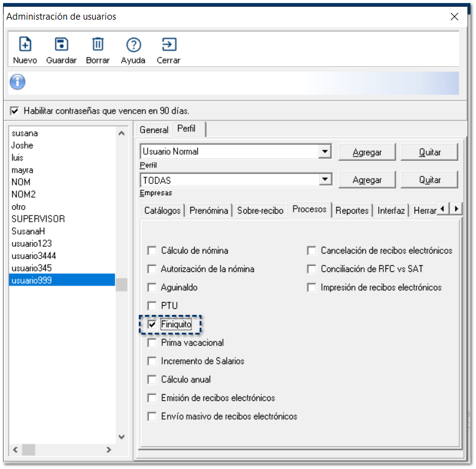Click the Cerrar exit icon
This screenshot has width=476, height=469.
point(169,44)
